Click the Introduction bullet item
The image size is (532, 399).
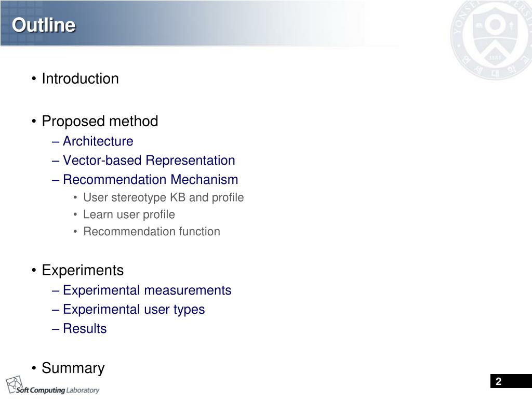(x=80, y=79)
